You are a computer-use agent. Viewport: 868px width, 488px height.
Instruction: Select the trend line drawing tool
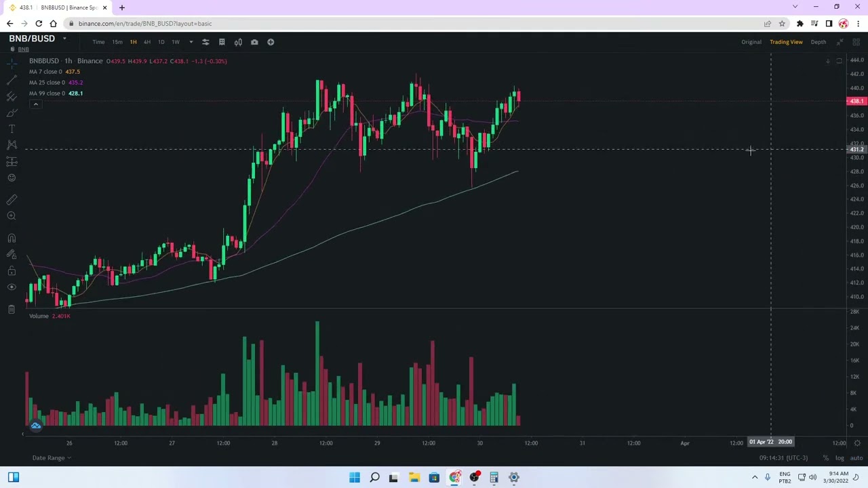tap(12, 80)
